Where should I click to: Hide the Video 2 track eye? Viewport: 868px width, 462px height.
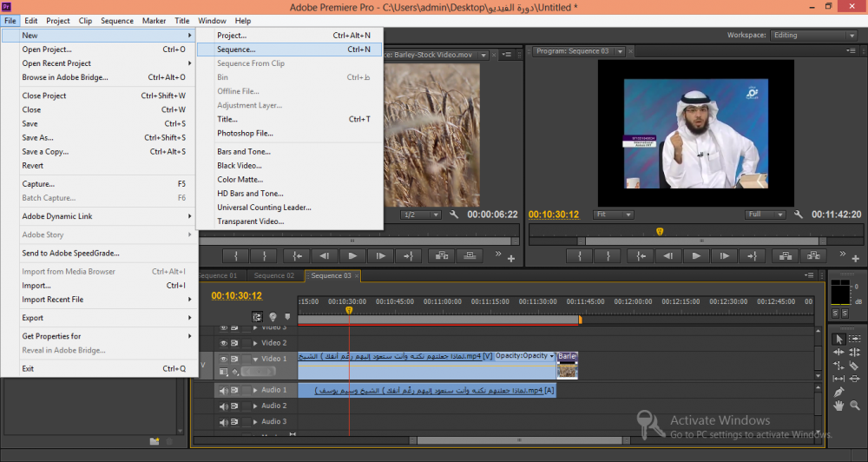tap(224, 343)
